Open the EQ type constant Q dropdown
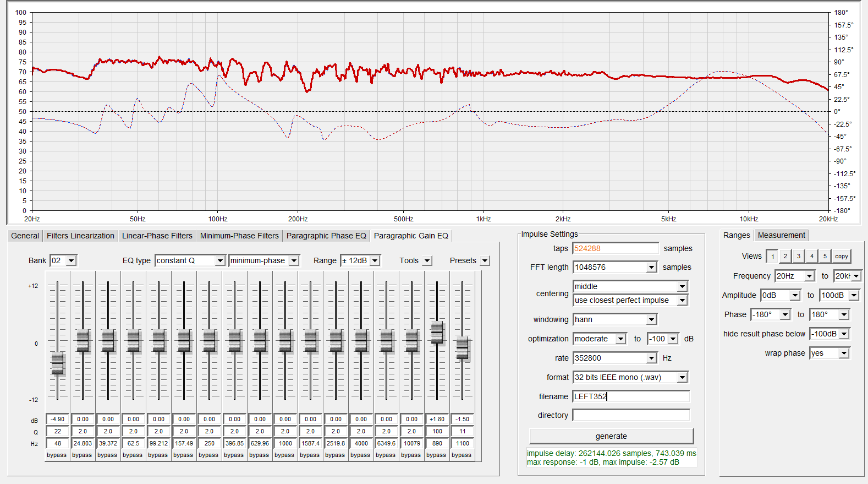The image size is (868, 484). click(220, 260)
